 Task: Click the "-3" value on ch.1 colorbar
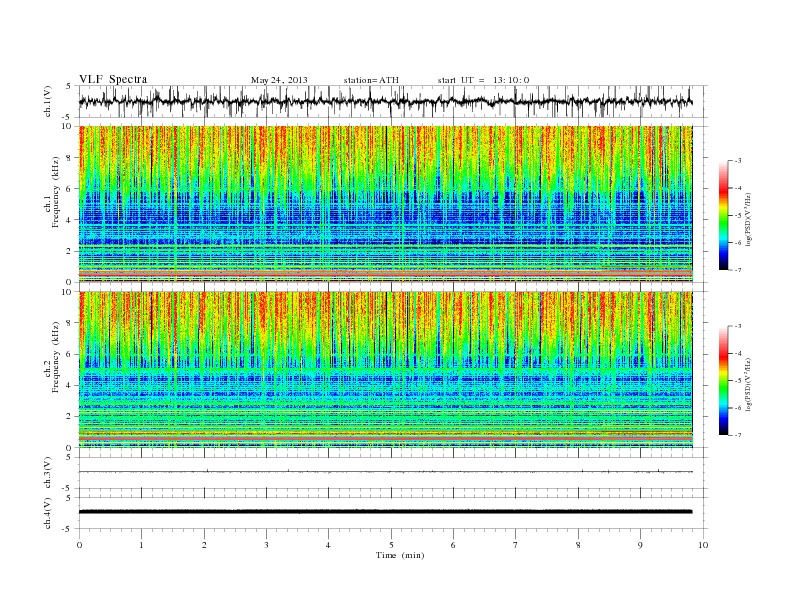(x=738, y=161)
